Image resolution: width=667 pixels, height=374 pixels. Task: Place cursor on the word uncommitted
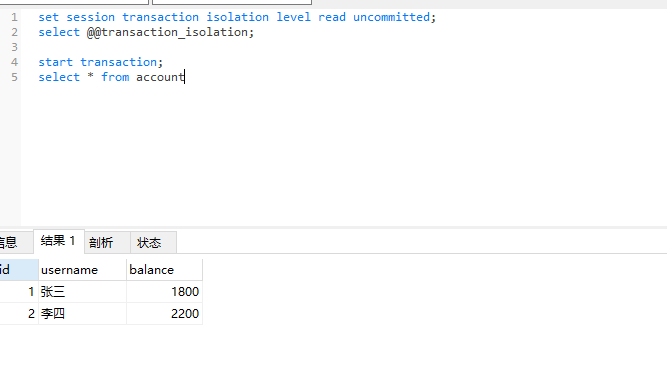(391, 17)
